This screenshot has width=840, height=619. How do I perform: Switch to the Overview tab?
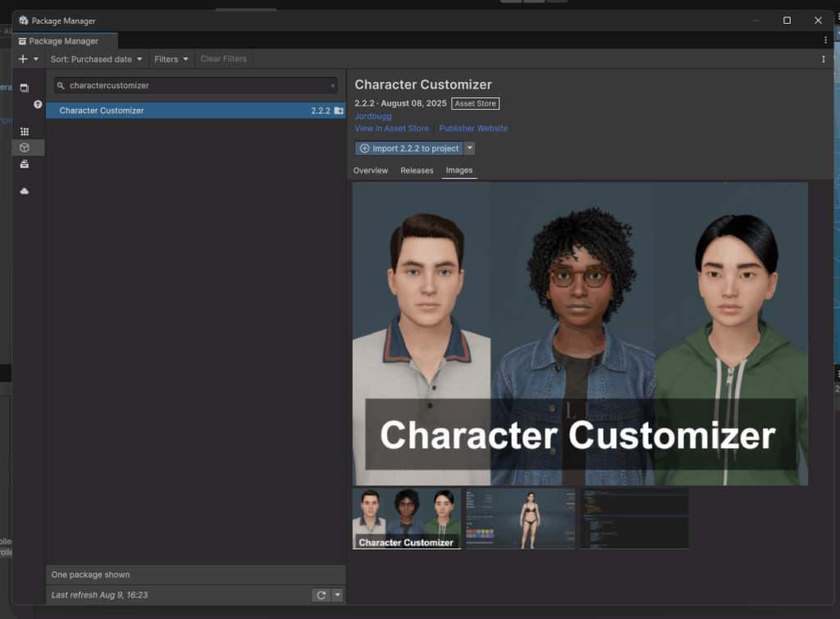(371, 171)
